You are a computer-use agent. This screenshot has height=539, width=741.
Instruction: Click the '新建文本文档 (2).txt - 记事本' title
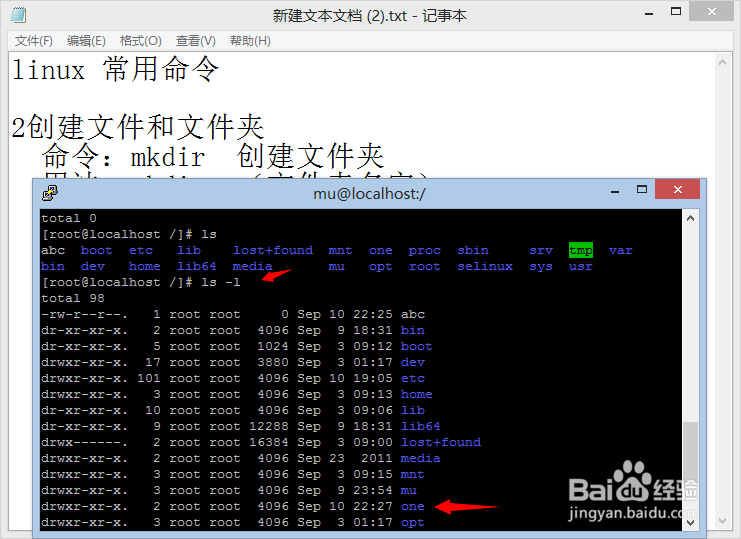(x=370, y=16)
